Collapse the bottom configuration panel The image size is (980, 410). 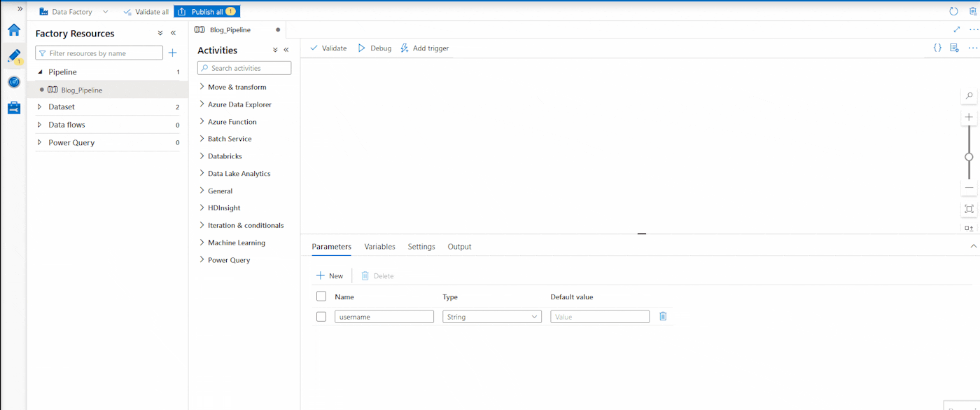coord(973,247)
